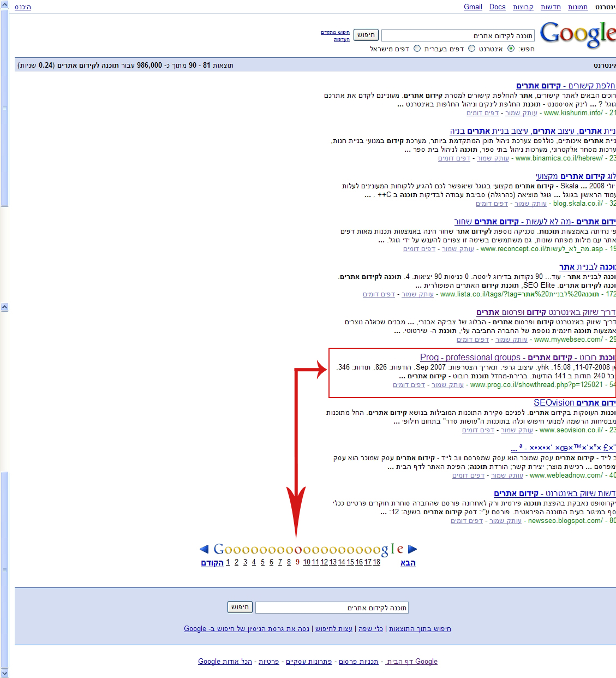
Task: Open the דף הבית Google footer link
Action: (x=411, y=662)
